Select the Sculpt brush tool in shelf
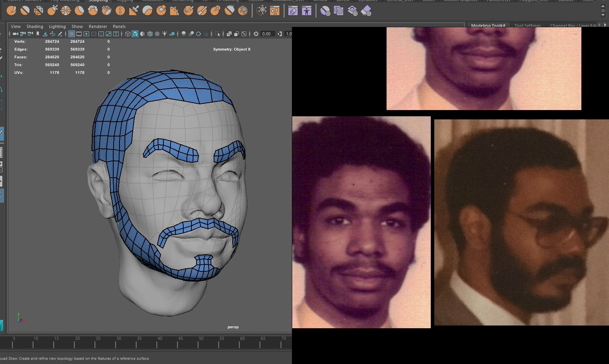 click(11, 11)
